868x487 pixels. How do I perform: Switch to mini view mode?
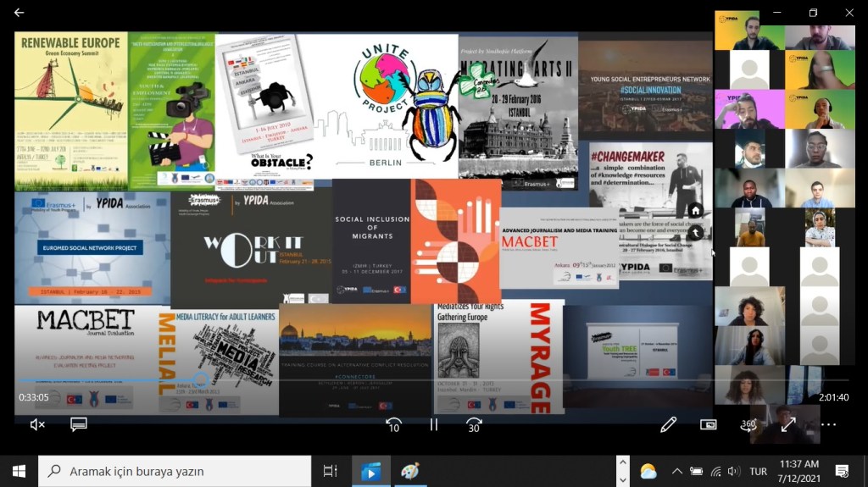(x=708, y=424)
